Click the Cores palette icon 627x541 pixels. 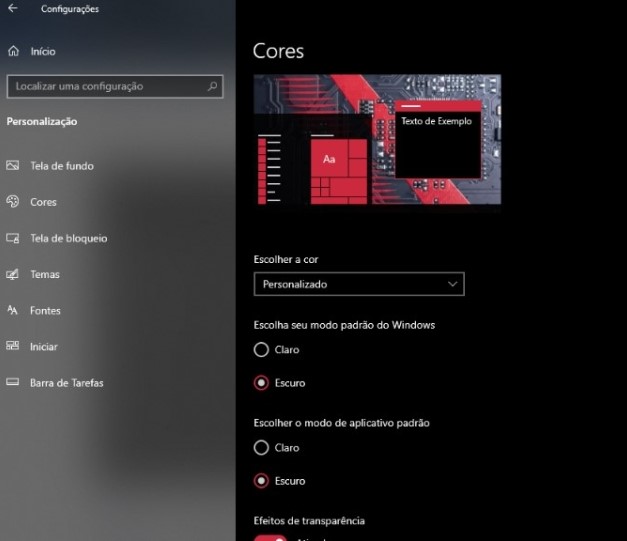point(13,202)
